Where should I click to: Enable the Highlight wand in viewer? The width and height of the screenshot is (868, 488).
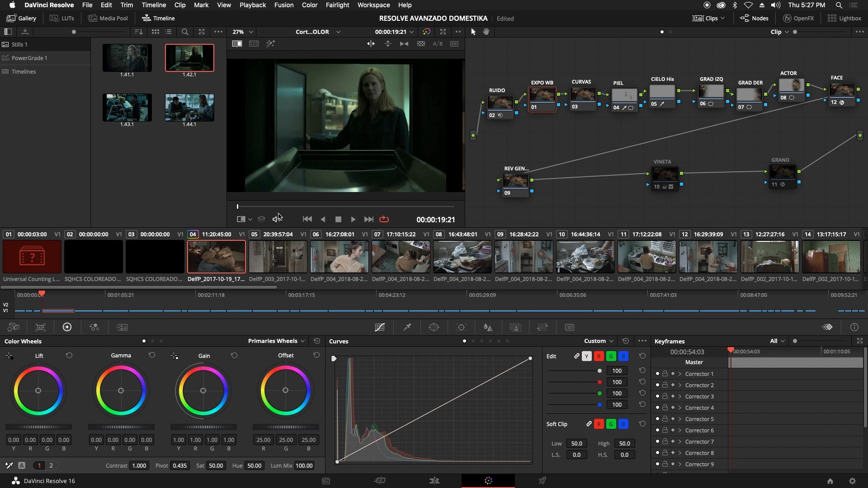270,44
